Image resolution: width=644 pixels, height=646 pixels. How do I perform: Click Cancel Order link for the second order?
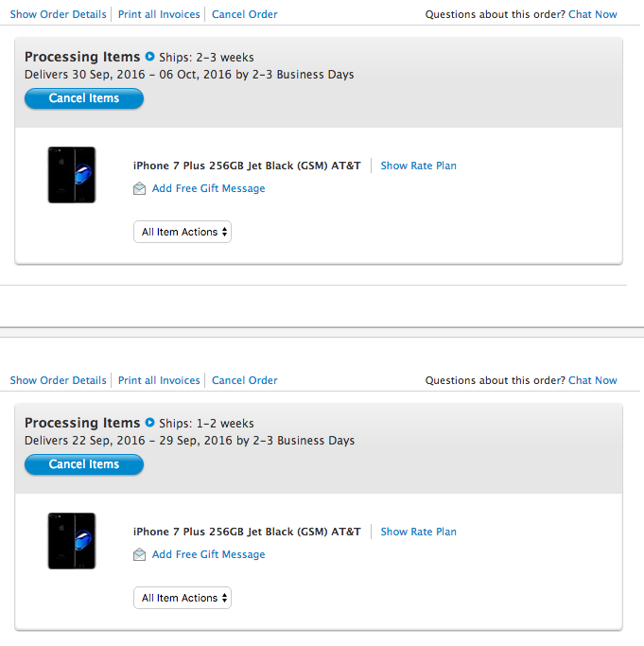[245, 380]
